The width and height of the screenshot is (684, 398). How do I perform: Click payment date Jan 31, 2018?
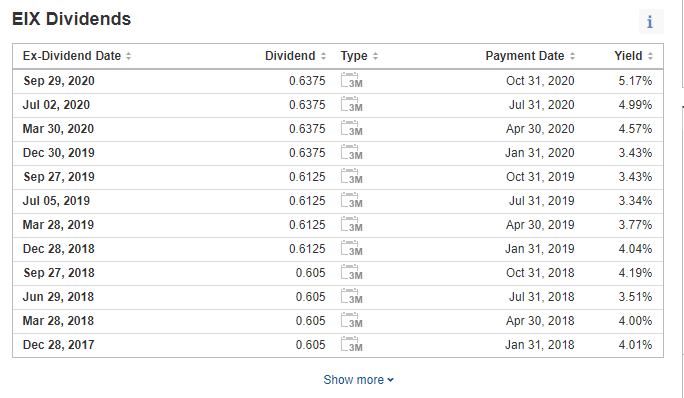(x=540, y=345)
